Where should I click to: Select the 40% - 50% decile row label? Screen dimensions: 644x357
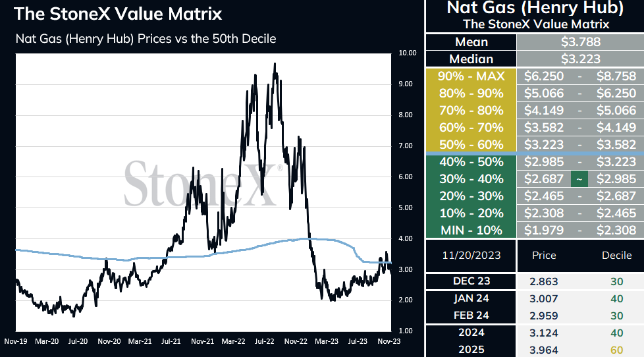tap(471, 162)
